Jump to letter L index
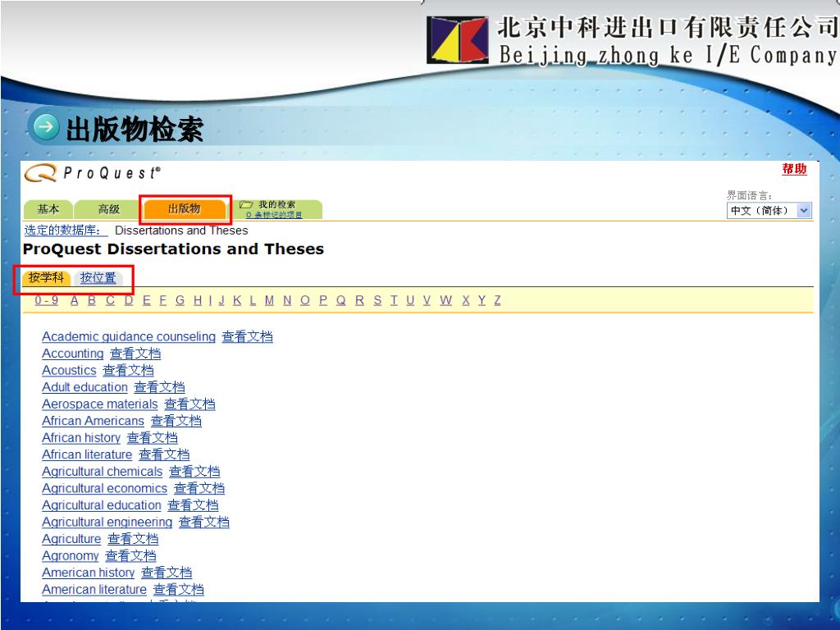 coord(253,300)
